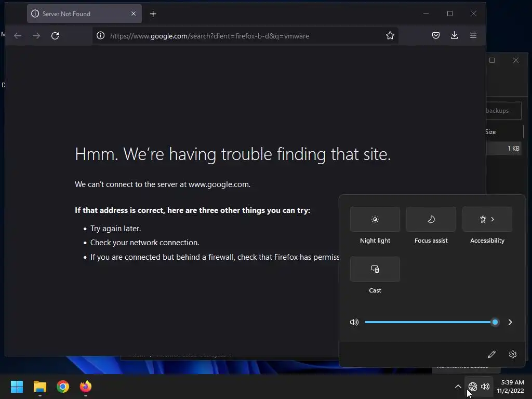The height and width of the screenshot is (399, 532).
Task: Click the taskbar volume icon
Action: (485, 387)
